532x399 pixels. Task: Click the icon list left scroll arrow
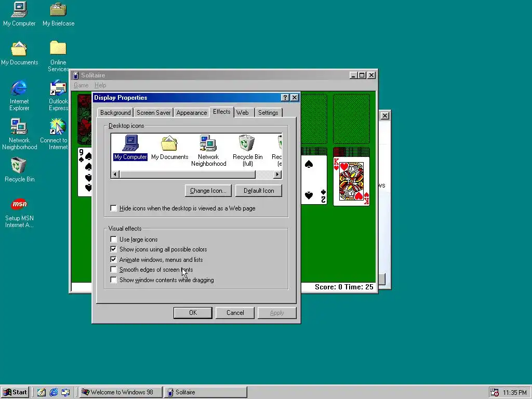pos(115,175)
